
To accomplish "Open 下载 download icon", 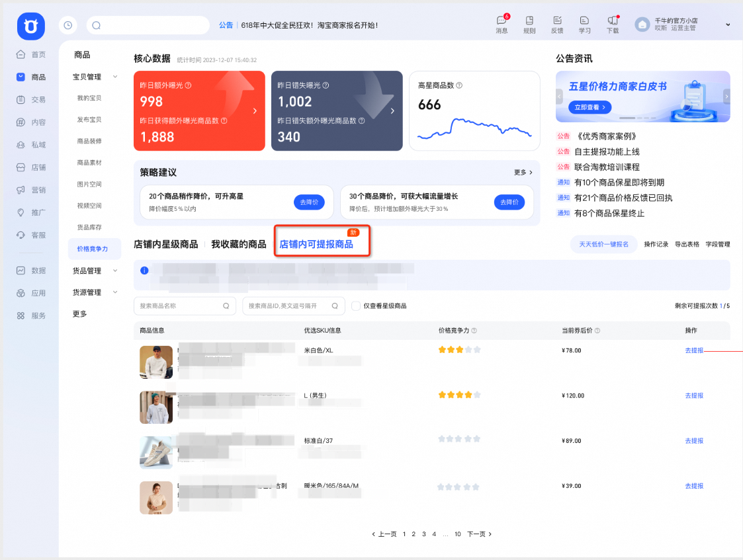I will click(613, 24).
